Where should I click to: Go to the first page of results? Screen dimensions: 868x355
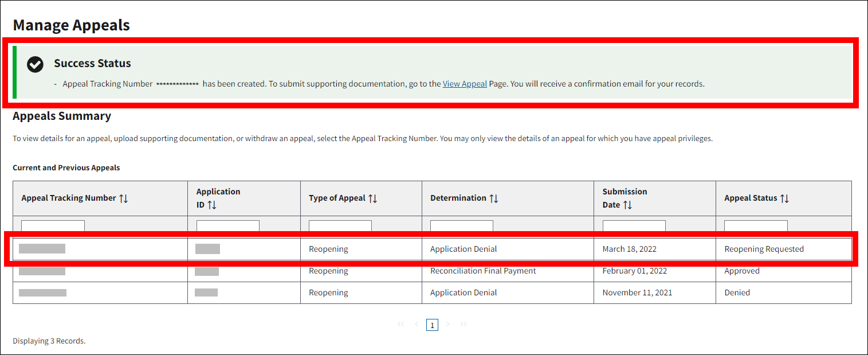click(x=400, y=325)
